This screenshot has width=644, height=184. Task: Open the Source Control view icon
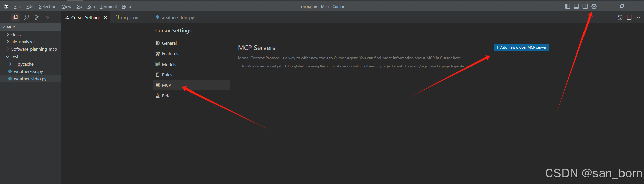[37, 17]
